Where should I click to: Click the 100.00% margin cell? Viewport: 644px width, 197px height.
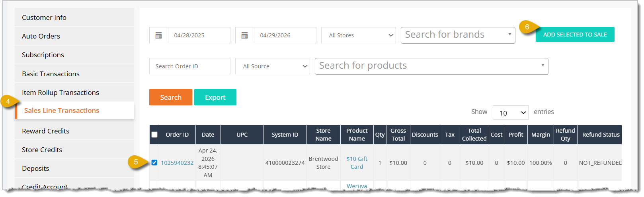pos(541,163)
